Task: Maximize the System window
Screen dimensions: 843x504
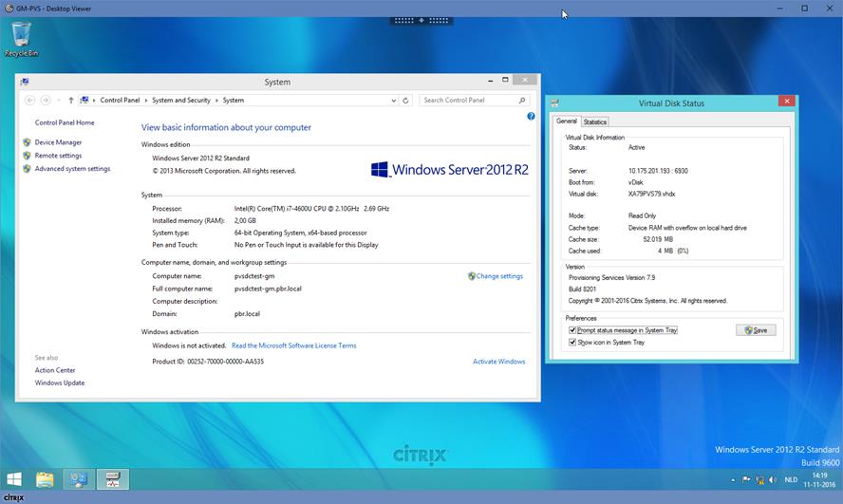Action: point(505,80)
